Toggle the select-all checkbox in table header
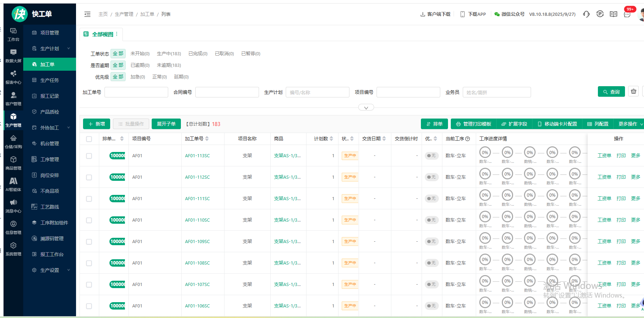This screenshot has width=644, height=318. click(89, 139)
